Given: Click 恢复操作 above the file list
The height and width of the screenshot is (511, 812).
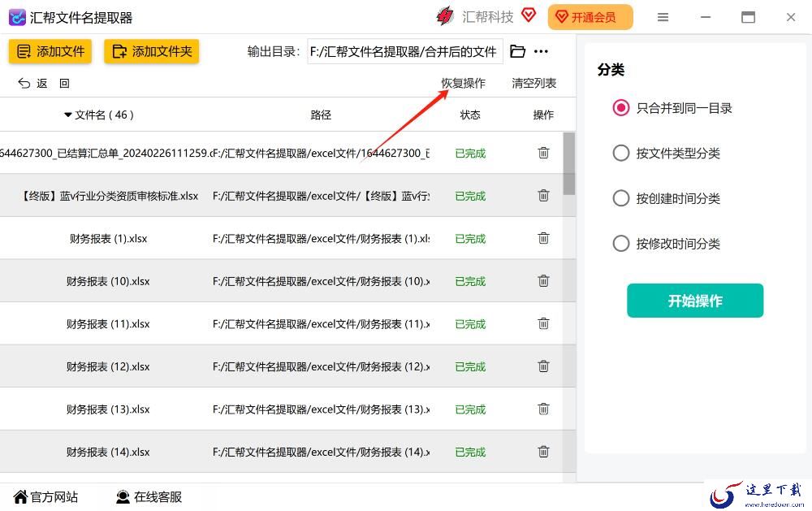Looking at the screenshot, I should click(463, 83).
